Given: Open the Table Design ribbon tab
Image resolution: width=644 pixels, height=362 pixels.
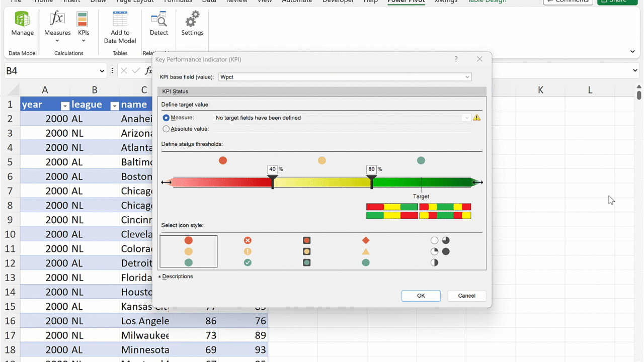Looking at the screenshot, I should 487,2.
